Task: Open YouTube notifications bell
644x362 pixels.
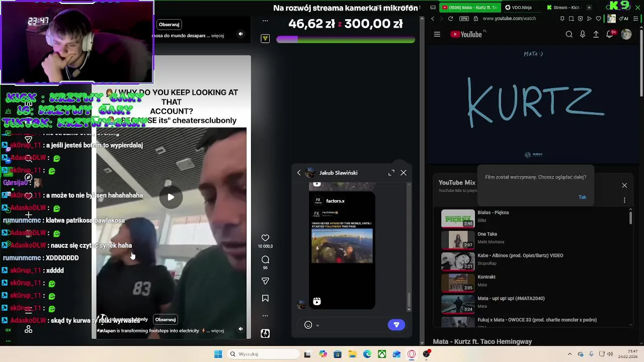Action: [x=610, y=34]
